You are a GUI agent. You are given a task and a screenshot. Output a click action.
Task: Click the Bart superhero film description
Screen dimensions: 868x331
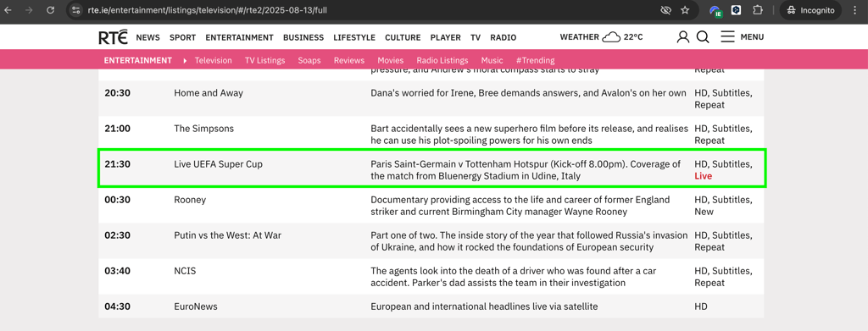coord(530,135)
